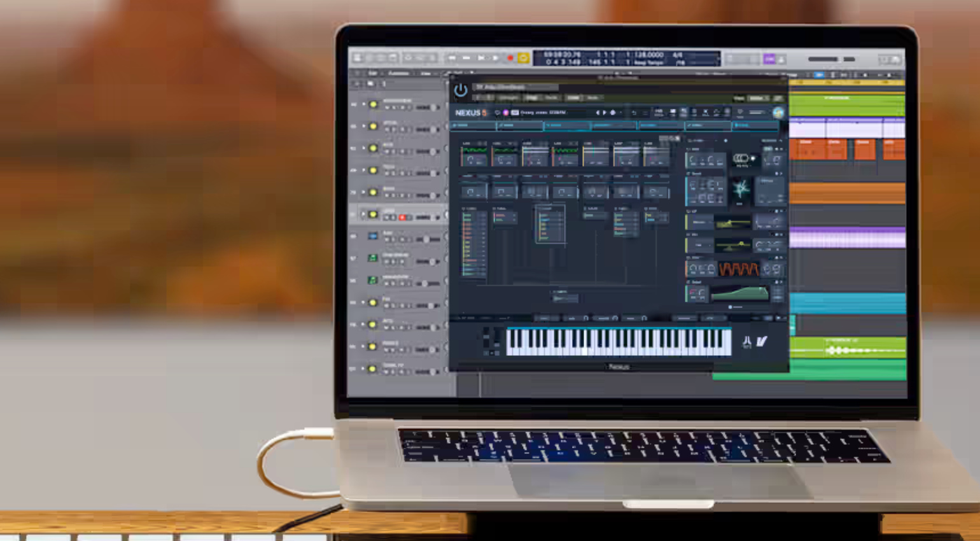Viewport: 980px width, 541px height.
Task: Click the stop button in the transport
Action: click(480, 58)
